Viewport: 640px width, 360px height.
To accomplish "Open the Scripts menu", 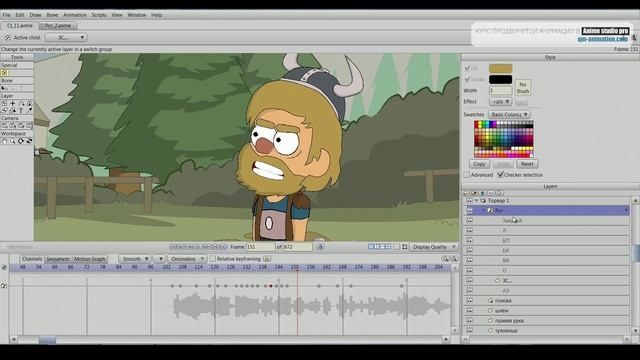I will [x=99, y=15].
